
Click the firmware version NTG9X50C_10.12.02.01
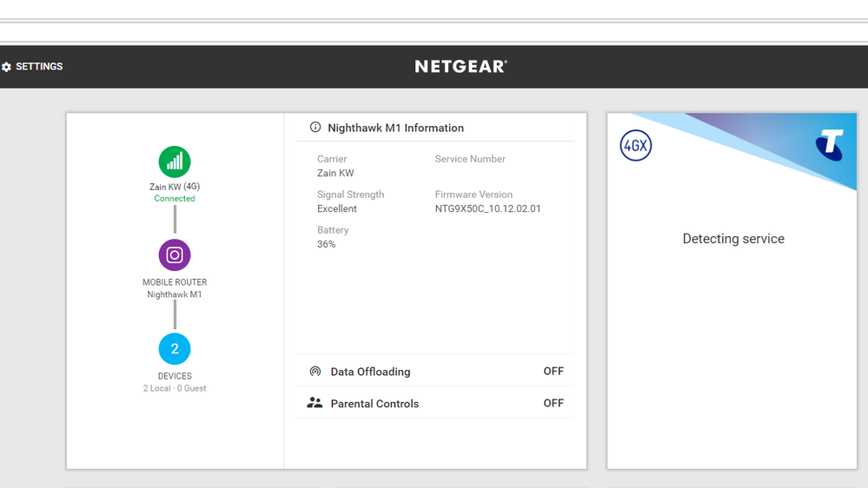click(x=487, y=209)
